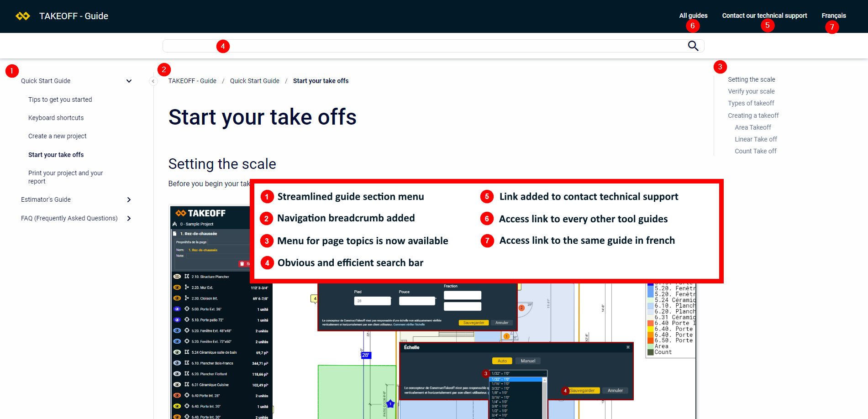Jump to Verify your scale topic
The width and height of the screenshot is (868, 419).
pos(751,91)
